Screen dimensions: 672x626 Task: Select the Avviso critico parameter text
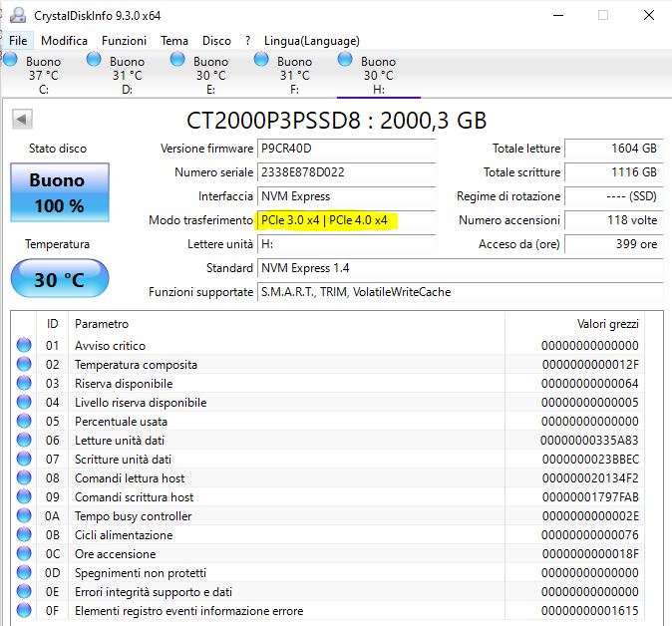(x=110, y=346)
